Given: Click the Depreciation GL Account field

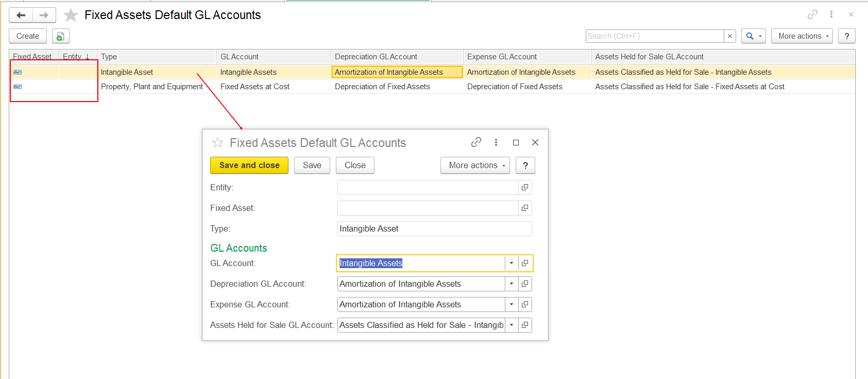Looking at the screenshot, I should 421,284.
